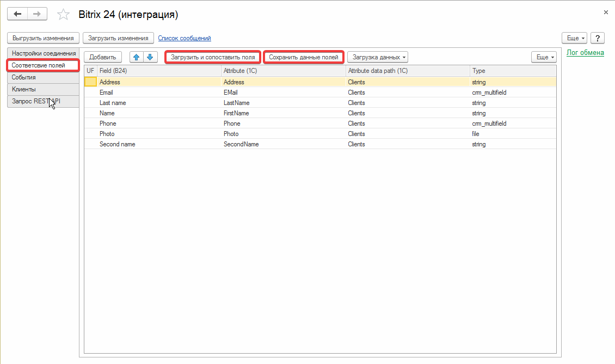This screenshot has height=364, width=615.
Task: Sort by Field (B24) column header
Action: [x=159, y=71]
